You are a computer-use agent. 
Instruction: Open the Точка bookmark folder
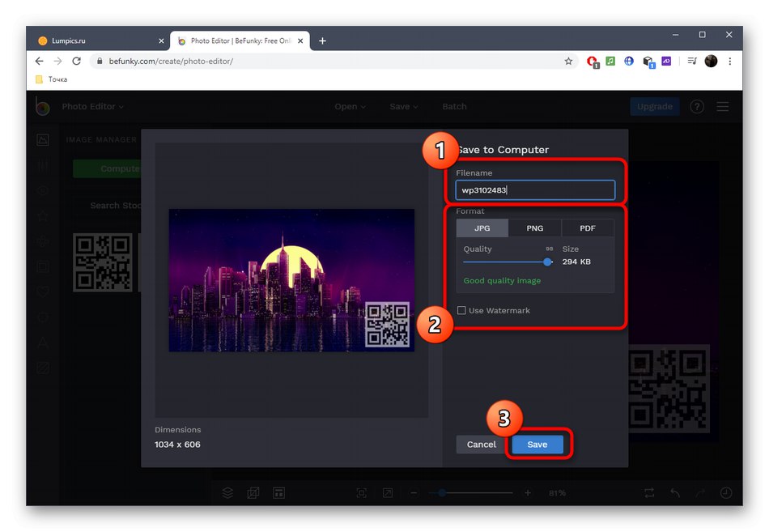pos(52,79)
